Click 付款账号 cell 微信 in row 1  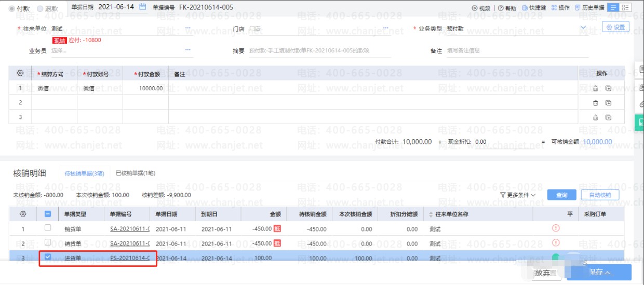click(100, 89)
